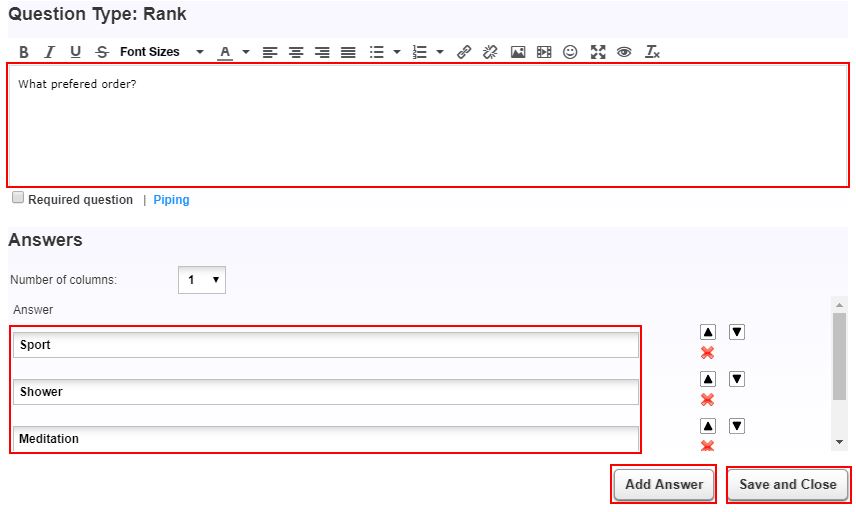This screenshot has height=512, width=856.
Task: Apply italic formatting to the text
Action: (x=49, y=52)
